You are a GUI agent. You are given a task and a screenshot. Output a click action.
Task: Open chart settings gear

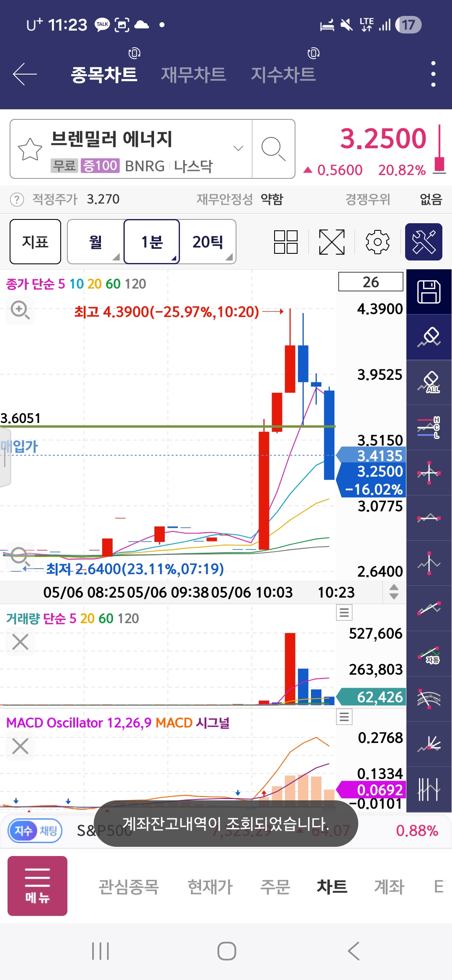tap(378, 242)
